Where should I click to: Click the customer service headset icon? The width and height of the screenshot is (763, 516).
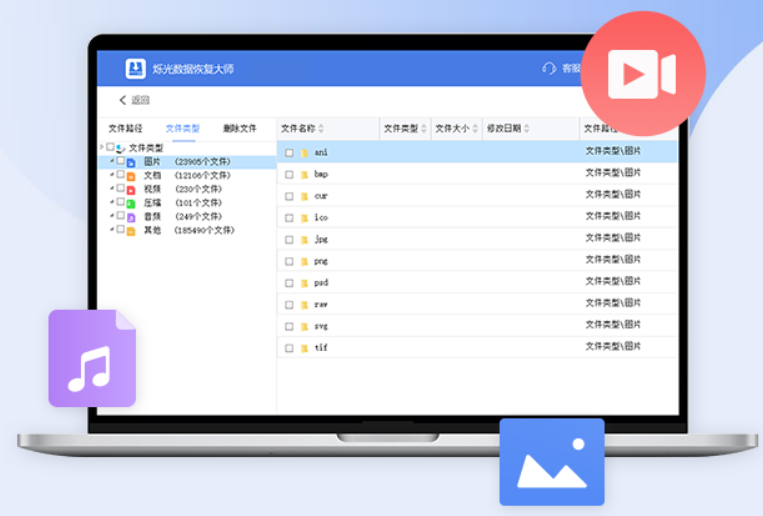click(549, 69)
